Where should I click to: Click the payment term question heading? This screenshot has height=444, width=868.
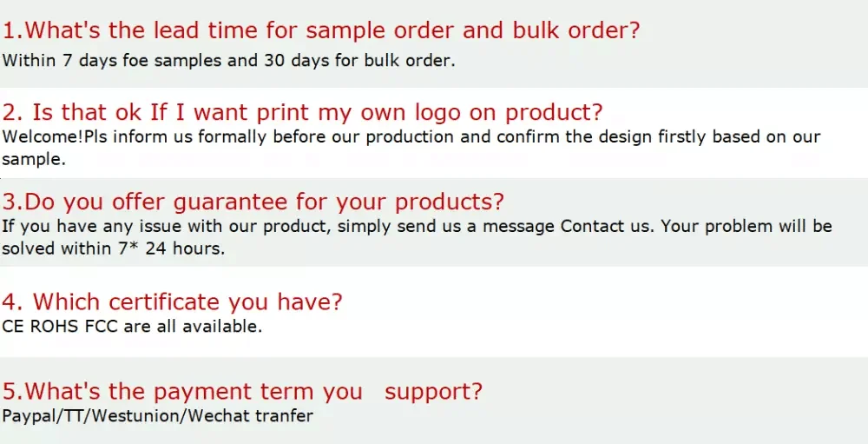pyautogui.click(x=242, y=391)
